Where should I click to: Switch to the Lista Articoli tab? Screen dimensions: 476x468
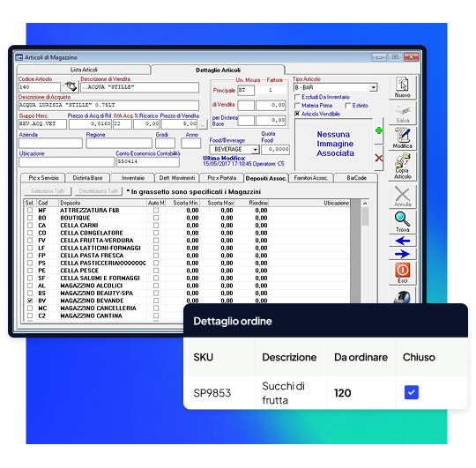[84, 70]
